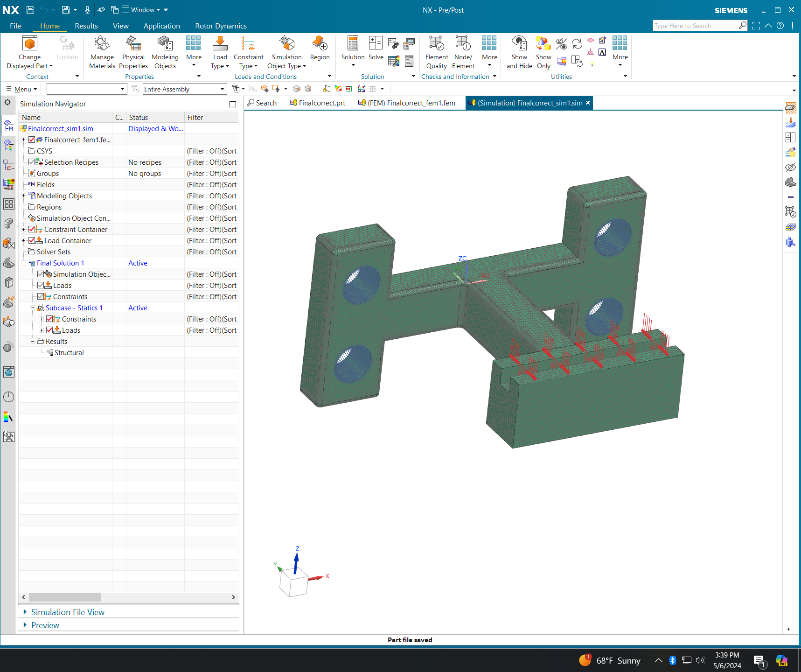The image size is (801, 672).
Task: Open the Entire Assembly dropdown
Action: click(223, 89)
